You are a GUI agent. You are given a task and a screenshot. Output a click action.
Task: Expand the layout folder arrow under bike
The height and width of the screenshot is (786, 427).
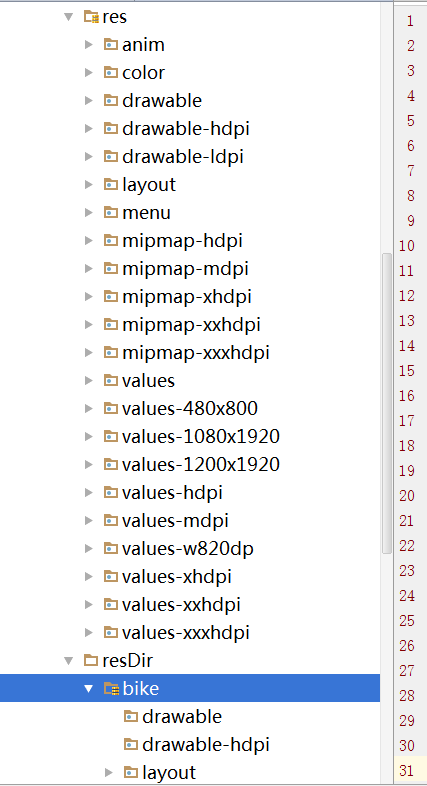pos(109,772)
